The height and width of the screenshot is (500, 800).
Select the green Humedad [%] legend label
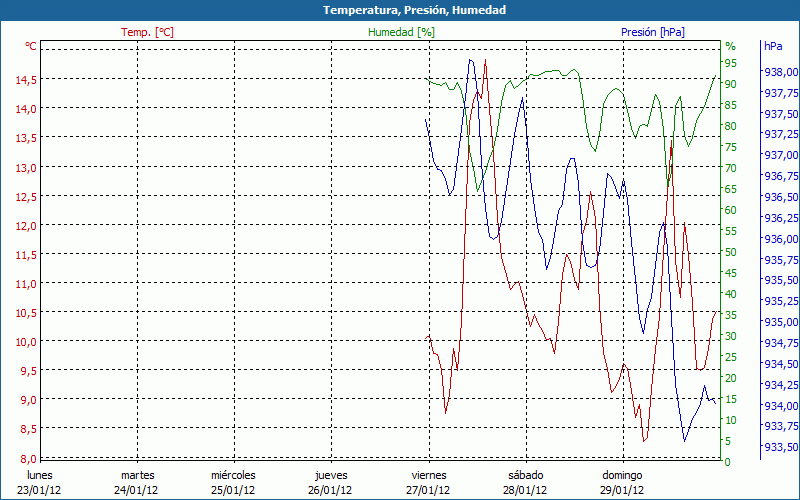(402, 32)
